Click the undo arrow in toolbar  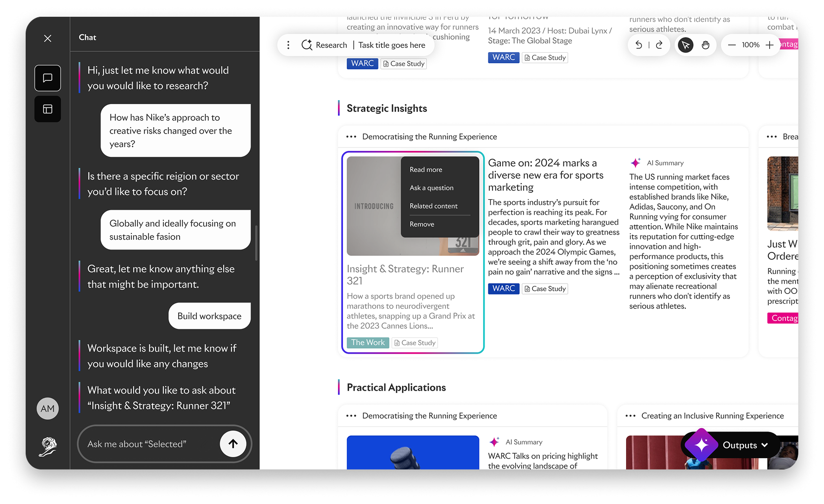(x=638, y=45)
